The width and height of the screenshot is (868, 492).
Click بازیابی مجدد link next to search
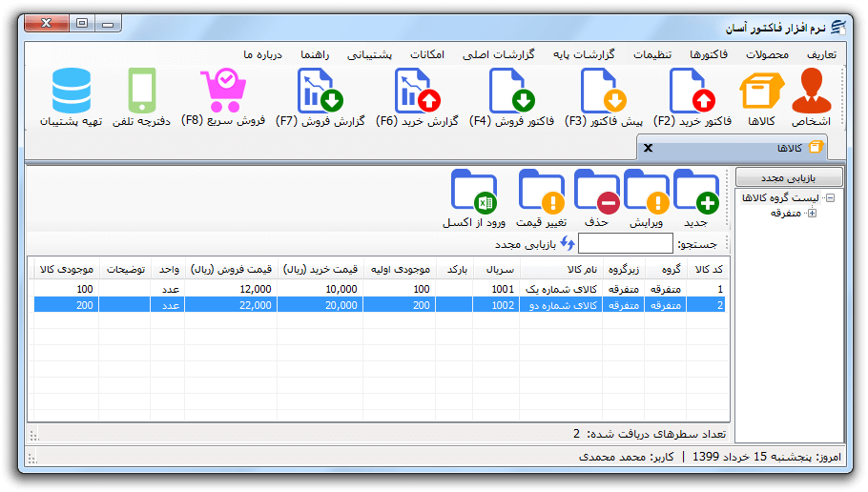tap(526, 244)
